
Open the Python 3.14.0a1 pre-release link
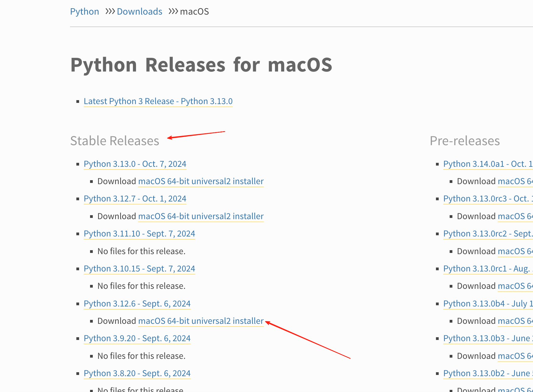(x=488, y=164)
